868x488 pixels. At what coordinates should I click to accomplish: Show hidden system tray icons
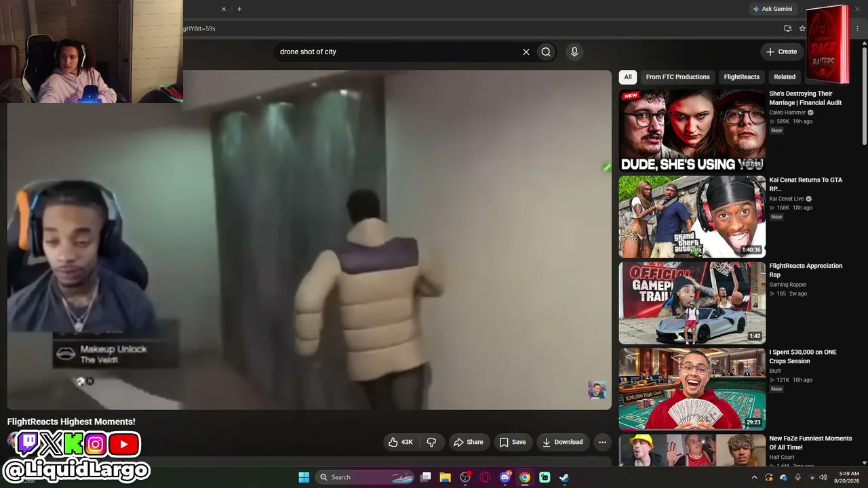[754, 477]
